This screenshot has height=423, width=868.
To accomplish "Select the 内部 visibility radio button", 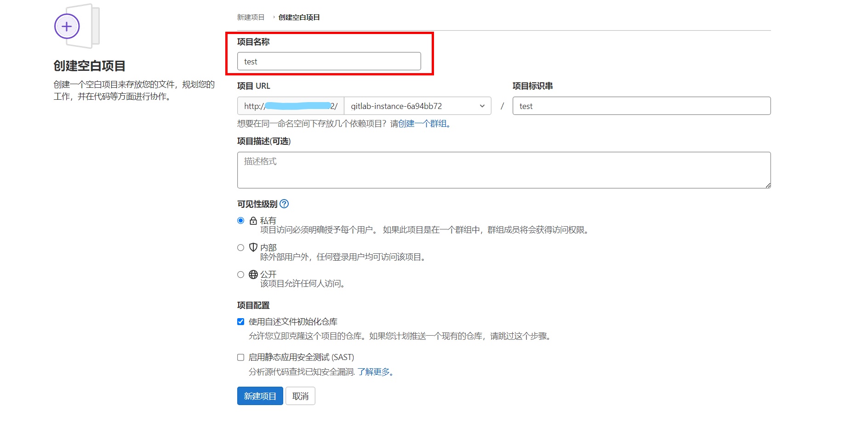I will pos(240,247).
